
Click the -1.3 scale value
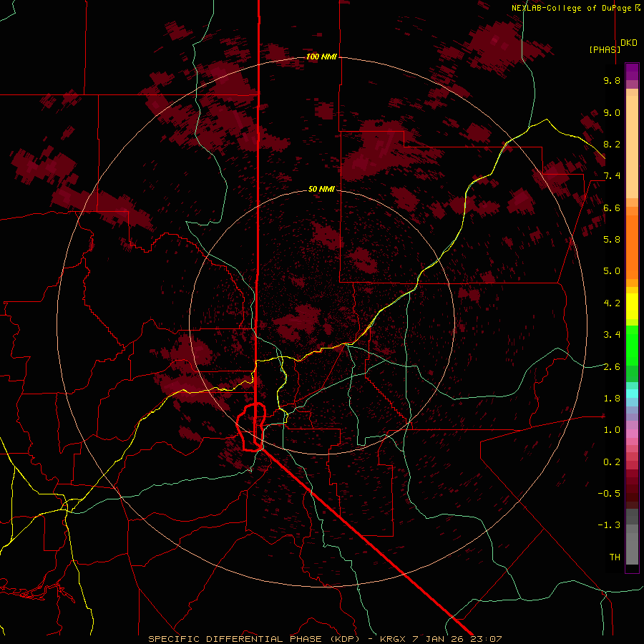click(x=609, y=525)
